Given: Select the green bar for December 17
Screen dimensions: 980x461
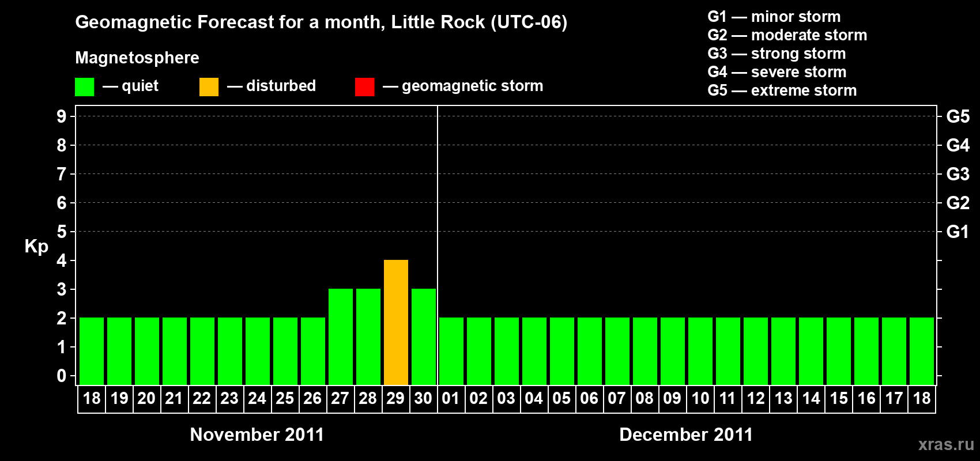Looking at the screenshot, I should coord(894,351).
